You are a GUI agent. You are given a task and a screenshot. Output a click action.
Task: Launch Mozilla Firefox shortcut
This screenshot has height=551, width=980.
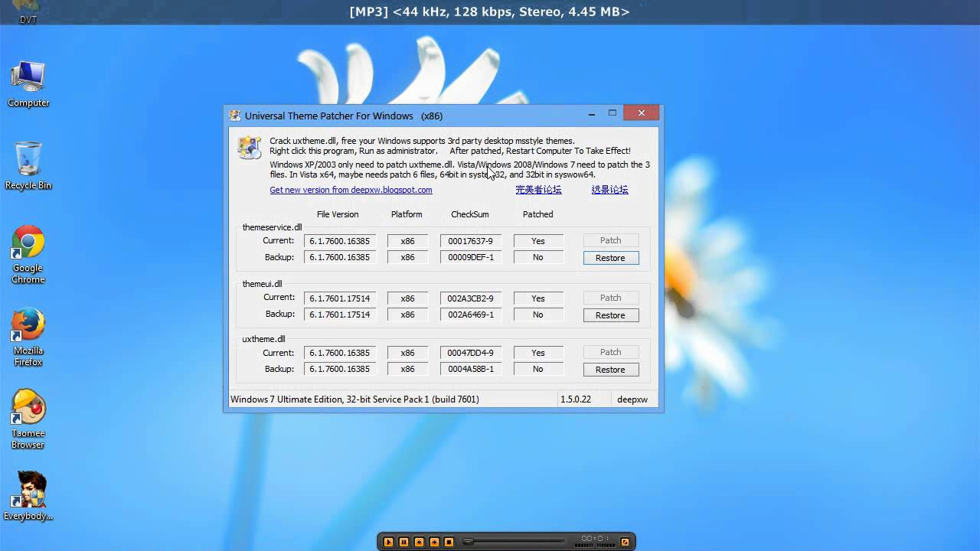pos(28,337)
